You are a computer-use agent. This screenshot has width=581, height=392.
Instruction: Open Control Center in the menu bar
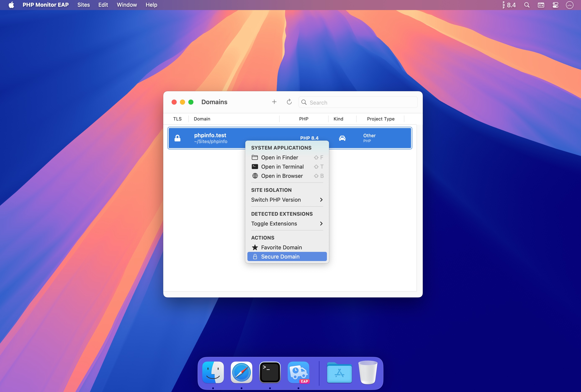coord(555,5)
